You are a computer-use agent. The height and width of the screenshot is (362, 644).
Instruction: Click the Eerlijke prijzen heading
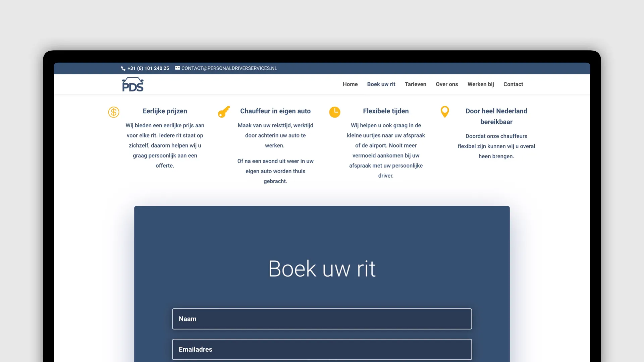click(x=165, y=111)
